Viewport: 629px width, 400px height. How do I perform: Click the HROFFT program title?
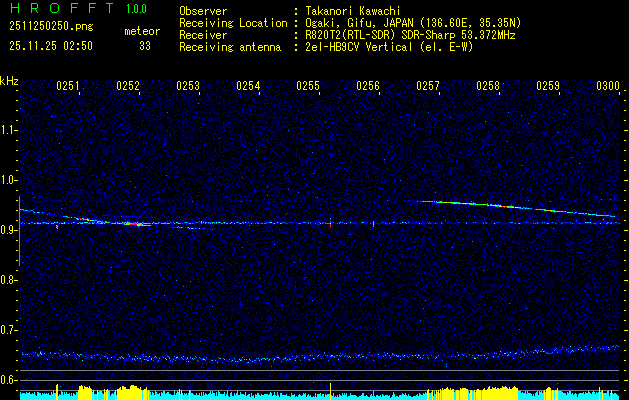[x=60, y=9]
